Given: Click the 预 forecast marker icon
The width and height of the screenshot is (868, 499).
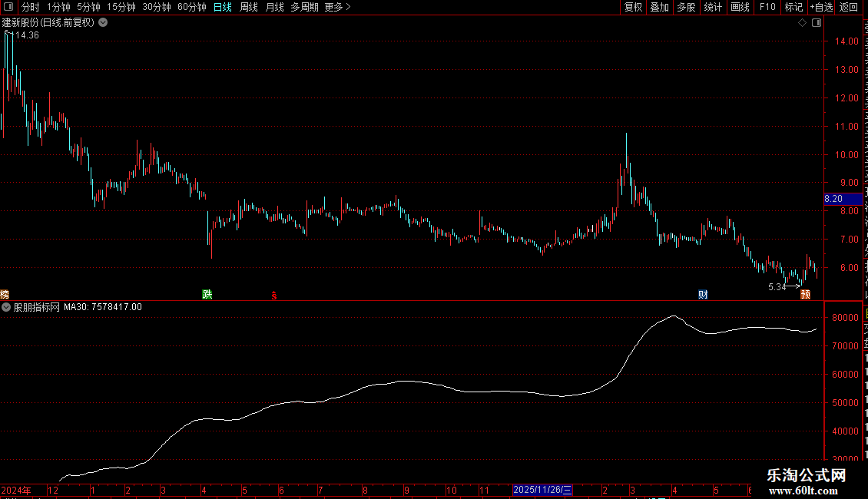Looking at the screenshot, I should (x=806, y=294).
